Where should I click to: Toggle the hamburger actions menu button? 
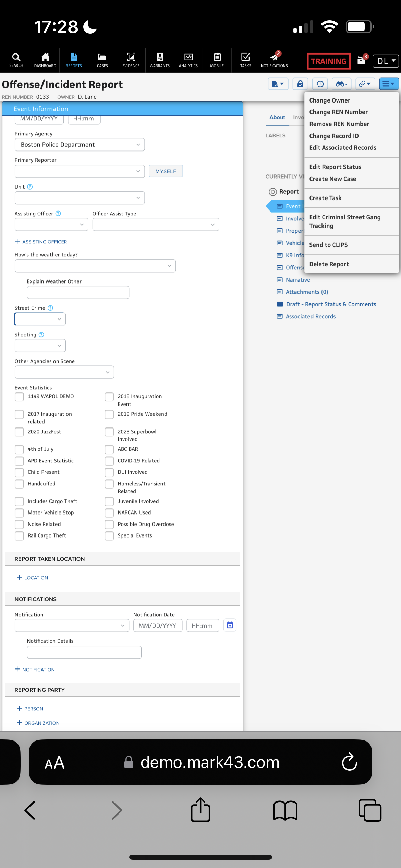(x=389, y=84)
